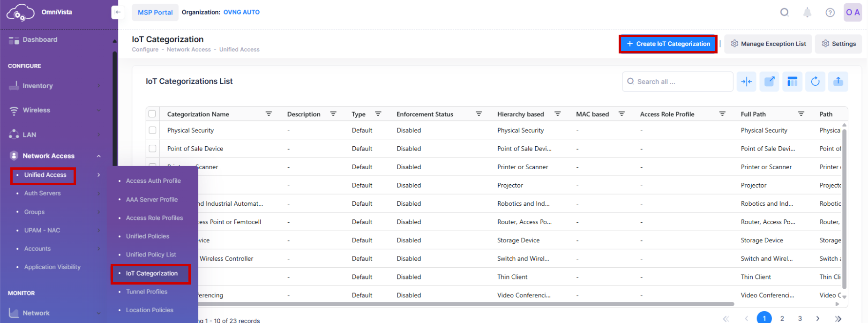Check the Physical Security row checkbox
Image resolution: width=868 pixels, height=323 pixels.
(152, 130)
